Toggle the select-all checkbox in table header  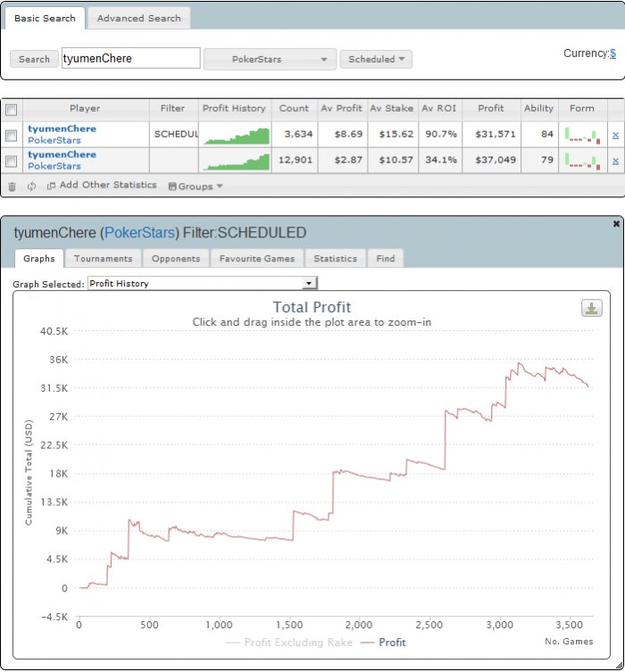coord(11,110)
